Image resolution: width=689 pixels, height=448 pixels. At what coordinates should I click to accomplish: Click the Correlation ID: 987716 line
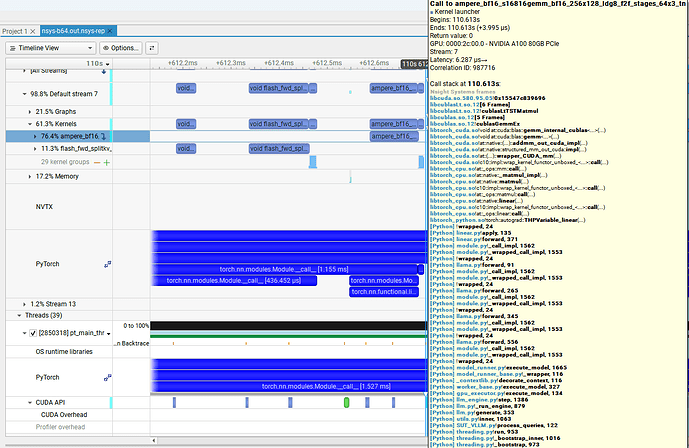463,68
